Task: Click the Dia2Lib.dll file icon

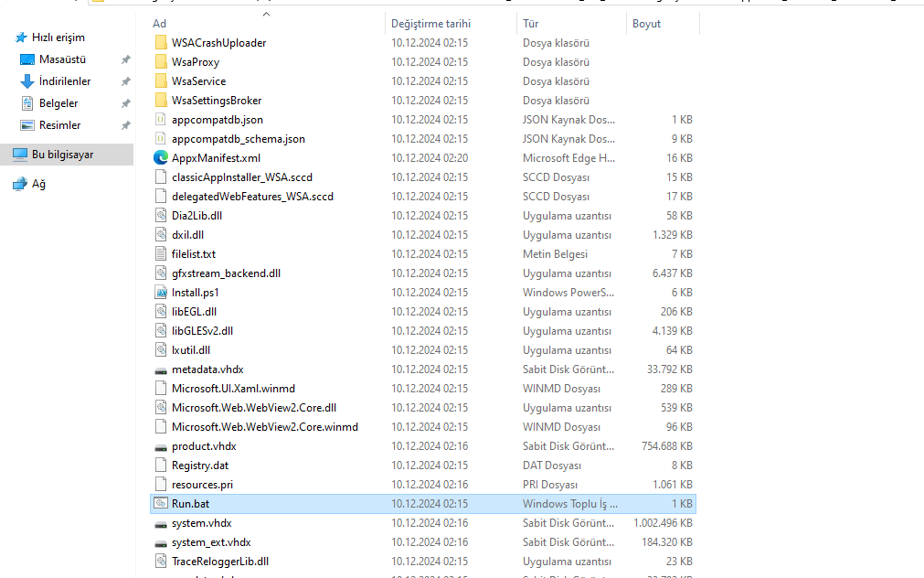Action: pyautogui.click(x=161, y=216)
